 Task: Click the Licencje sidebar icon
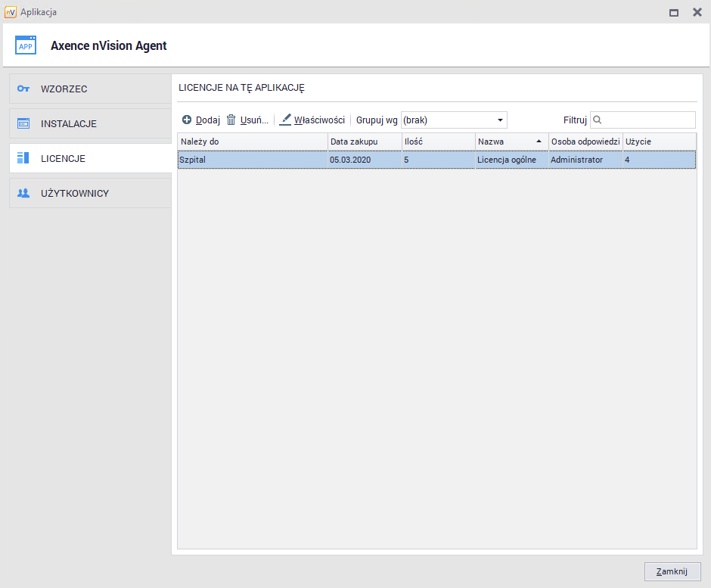(x=23, y=158)
